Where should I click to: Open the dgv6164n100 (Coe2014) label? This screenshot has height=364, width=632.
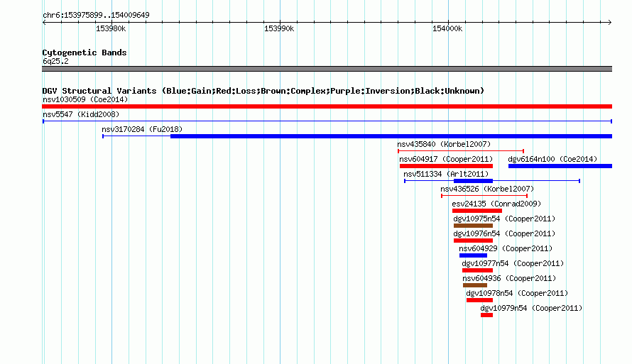(x=552, y=159)
